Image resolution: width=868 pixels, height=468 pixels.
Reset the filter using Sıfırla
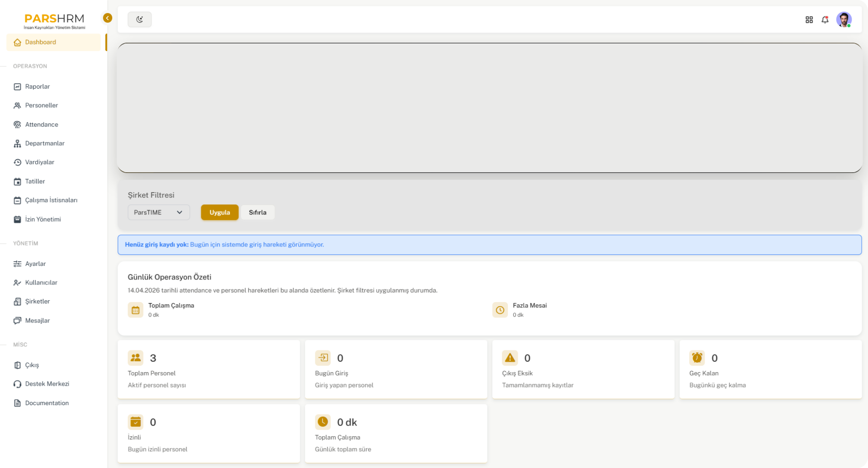click(257, 212)
